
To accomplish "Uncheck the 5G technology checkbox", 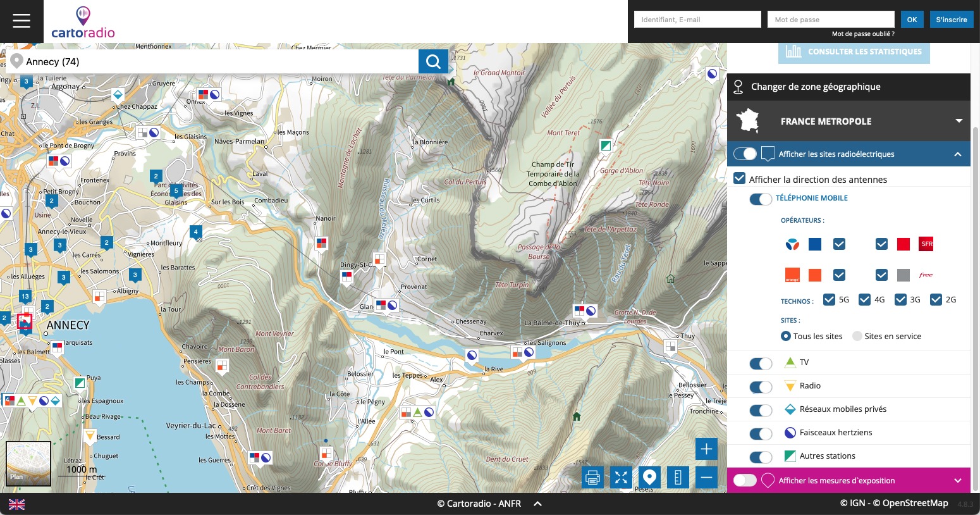I will coord(829,300).
